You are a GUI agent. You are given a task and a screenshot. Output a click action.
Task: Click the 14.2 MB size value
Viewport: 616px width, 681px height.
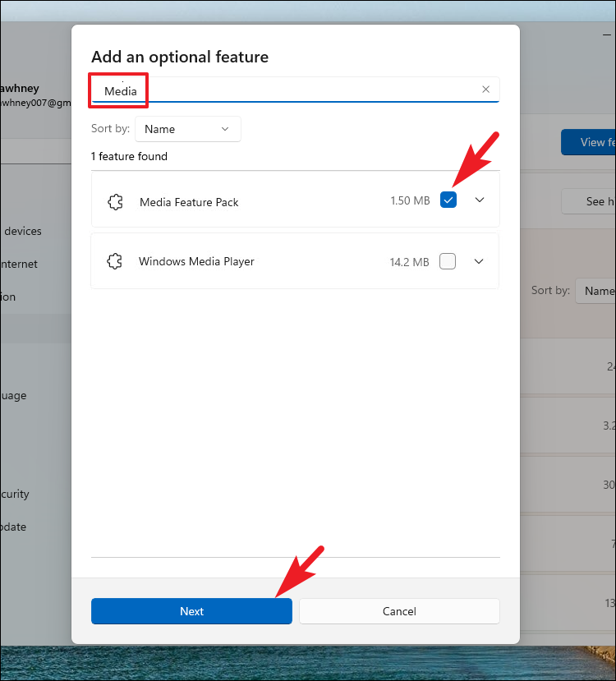(409, 262)
